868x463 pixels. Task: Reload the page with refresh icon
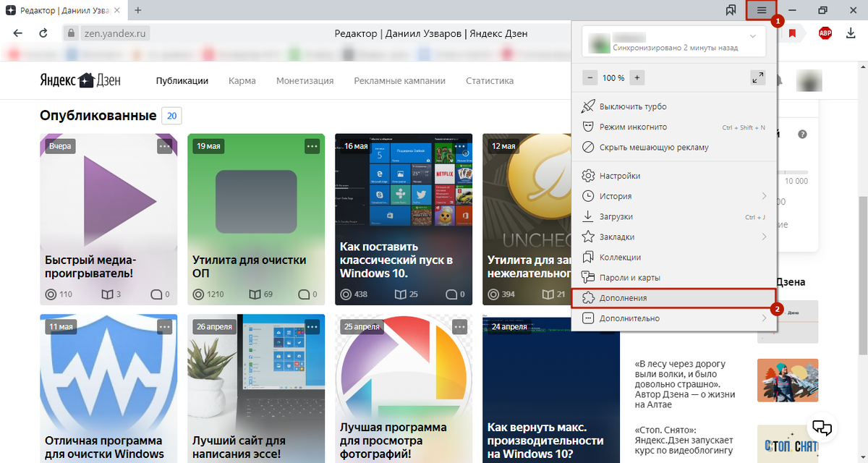pos(43,33)
